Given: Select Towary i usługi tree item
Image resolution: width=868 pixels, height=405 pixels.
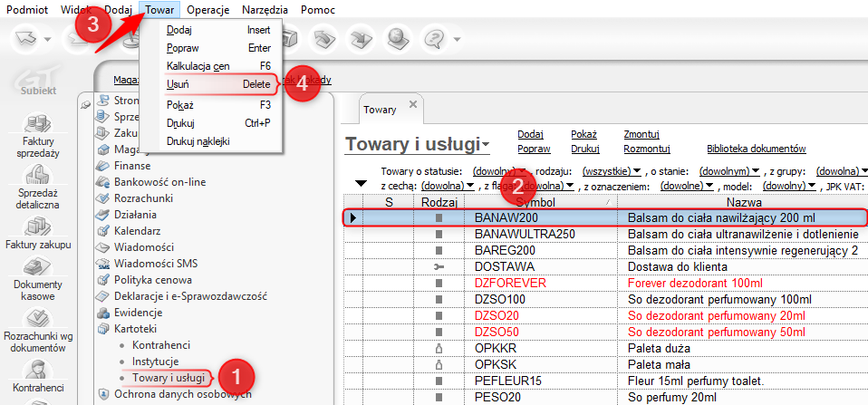Looking at the screenshot, I should [169, 378].
